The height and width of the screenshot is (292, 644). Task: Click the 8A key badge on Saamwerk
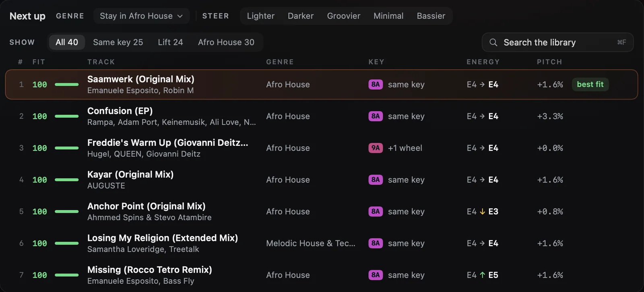point(376,84)
